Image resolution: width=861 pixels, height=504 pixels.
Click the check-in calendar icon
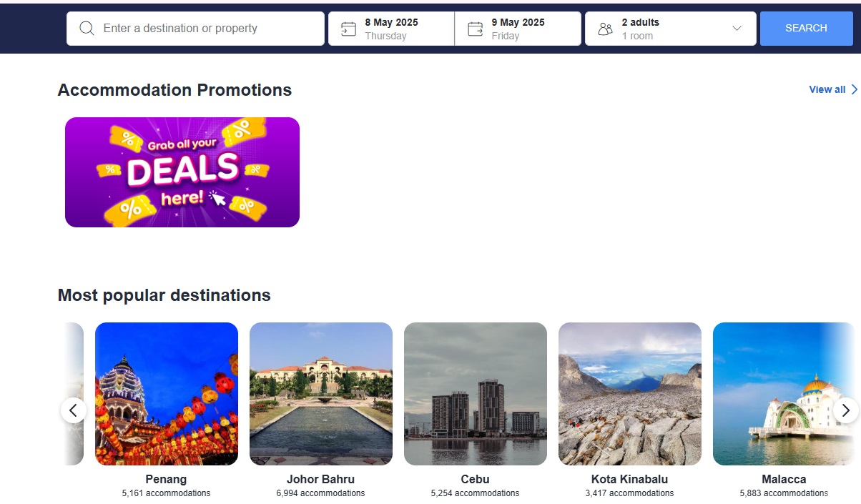(348, 29)
